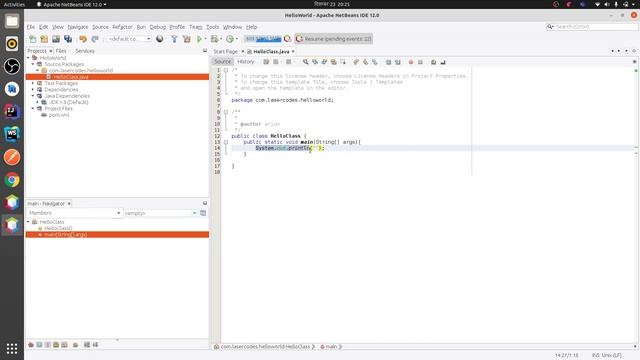Click the garbage collection icon beside memory bar

[x=287, y=39]
